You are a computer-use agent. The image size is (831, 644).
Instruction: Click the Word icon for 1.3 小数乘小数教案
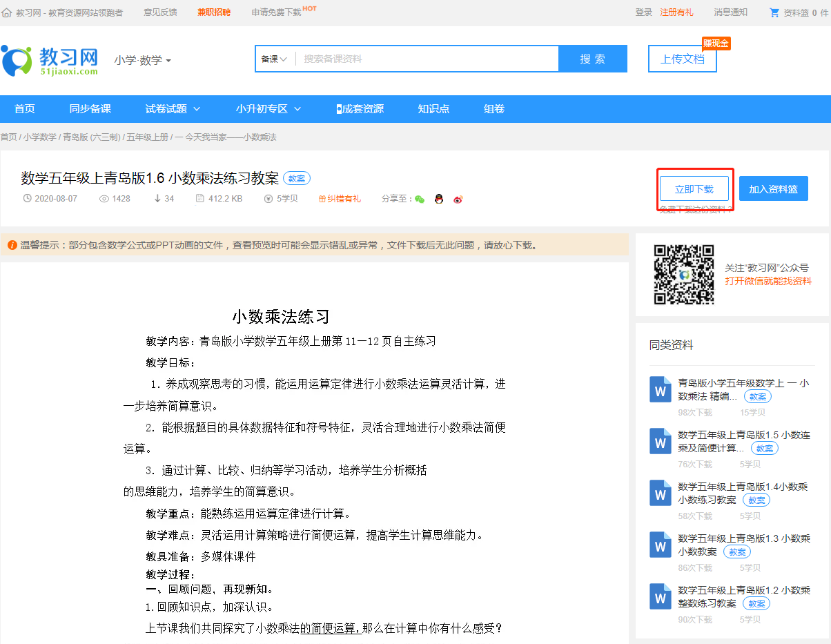(x=661, y=545)
